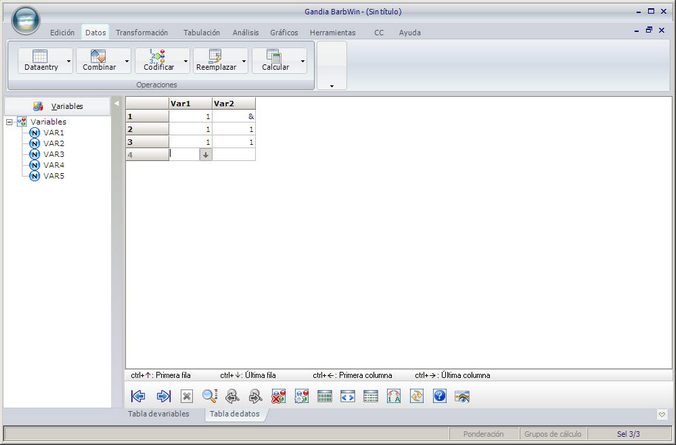
Task: Select VAR4 in the variables tree
Action: (x=53, y=165)
